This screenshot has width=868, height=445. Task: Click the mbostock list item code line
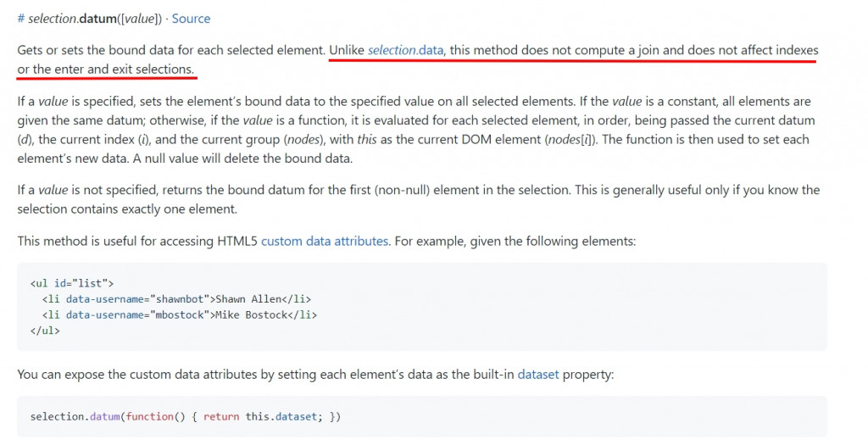click(x=180, y=315)
